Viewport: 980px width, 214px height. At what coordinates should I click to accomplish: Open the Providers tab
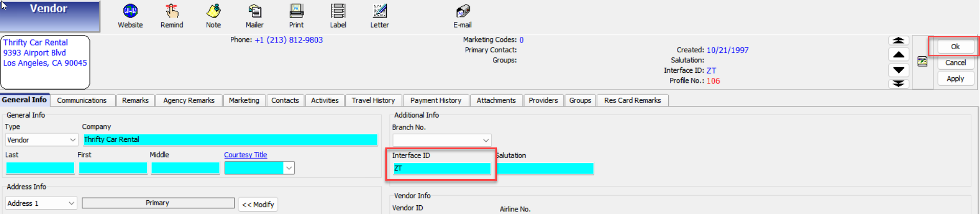(x=543, y=100)
